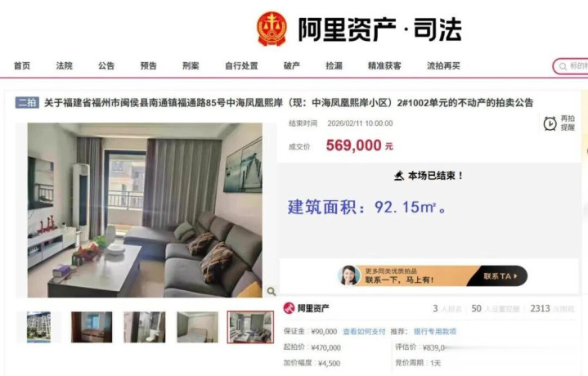Select the 流拍再买 navigation tab
The width and height of the screenshot is (588, 376).
click(443, 66)
